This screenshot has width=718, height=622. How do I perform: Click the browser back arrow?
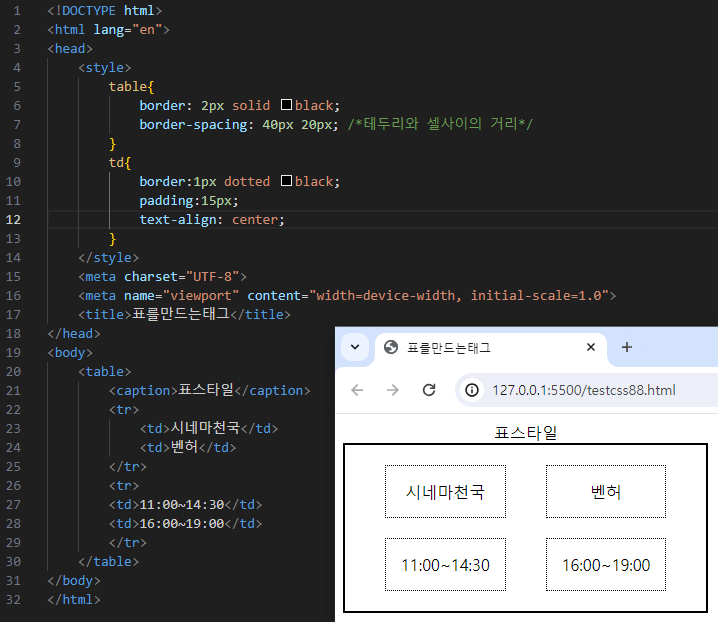point(357,390)
